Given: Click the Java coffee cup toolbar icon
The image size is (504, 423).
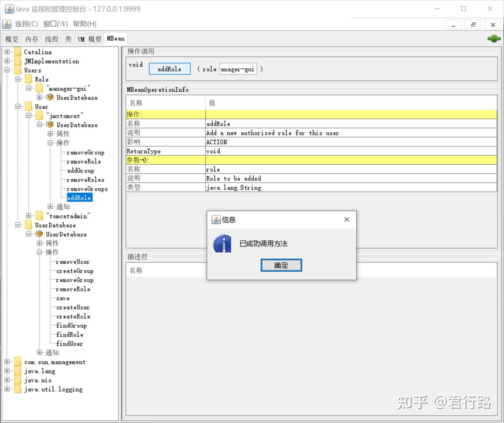Looking at the screenshot, I should pyautogui.click(x=6, y=24).
